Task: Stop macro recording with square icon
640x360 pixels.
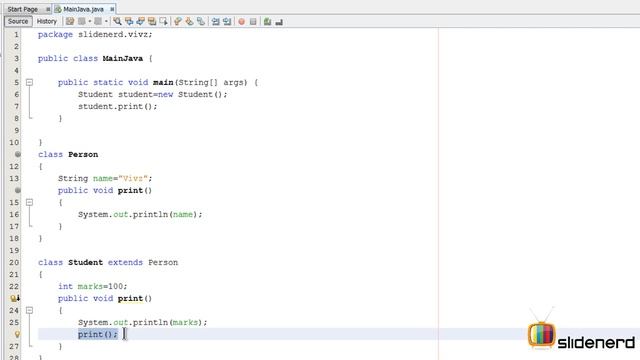Action: pos(253,21)
